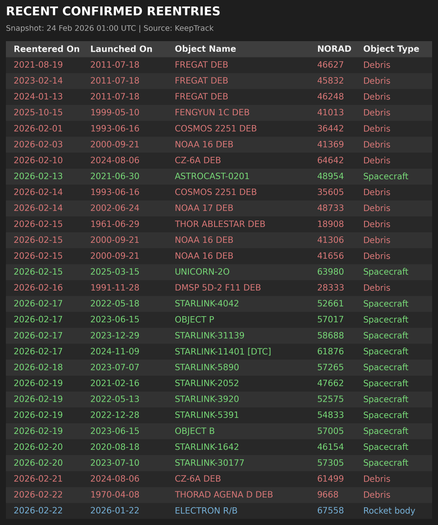The width and height of the screenshot is (438, 525).
Task: Click the snapshot timestamp and source line
Action: (110, 28)
